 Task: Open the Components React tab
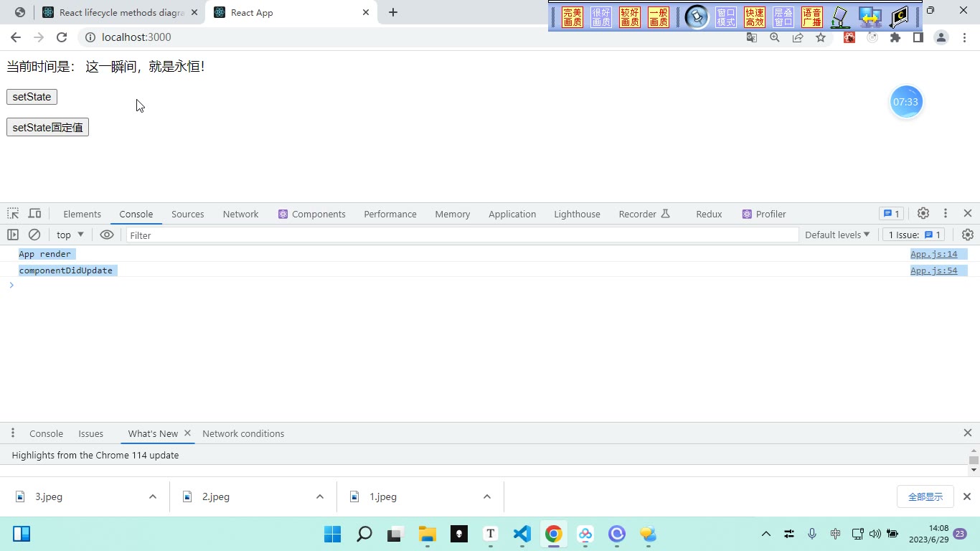tap(311, 214)
